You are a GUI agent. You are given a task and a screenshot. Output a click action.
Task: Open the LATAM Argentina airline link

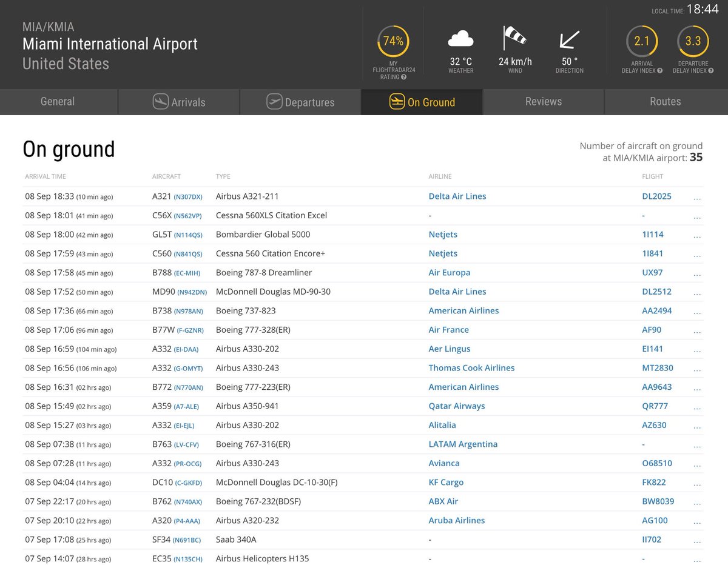[x=463, y=444]
